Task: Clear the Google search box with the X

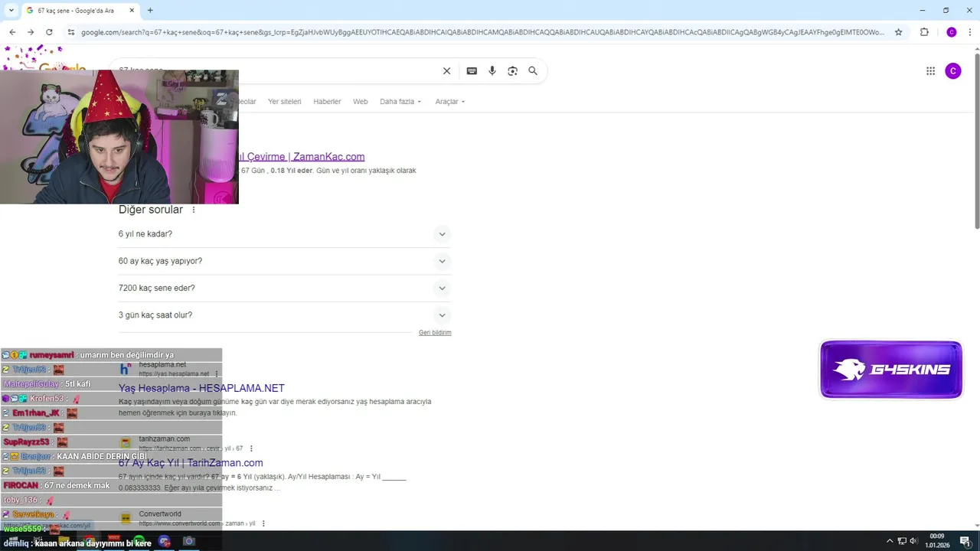Action: (447, 71)
